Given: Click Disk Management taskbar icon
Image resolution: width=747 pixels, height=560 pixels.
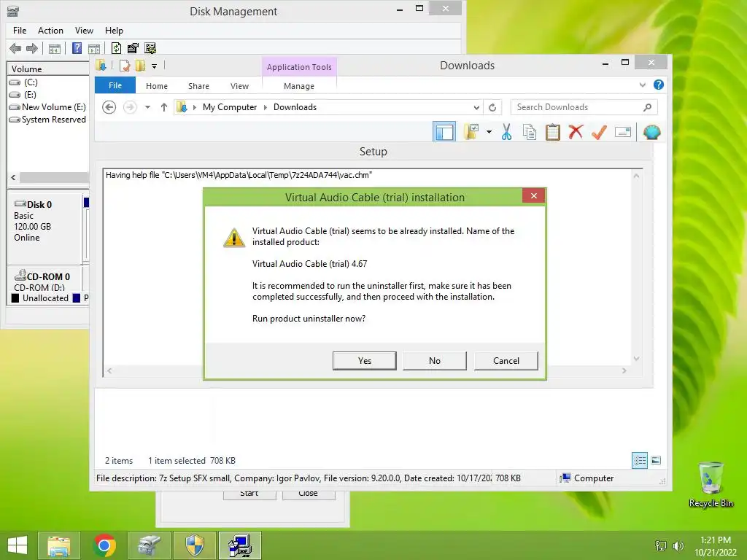Looking at the screenshot, I should 150,545.
